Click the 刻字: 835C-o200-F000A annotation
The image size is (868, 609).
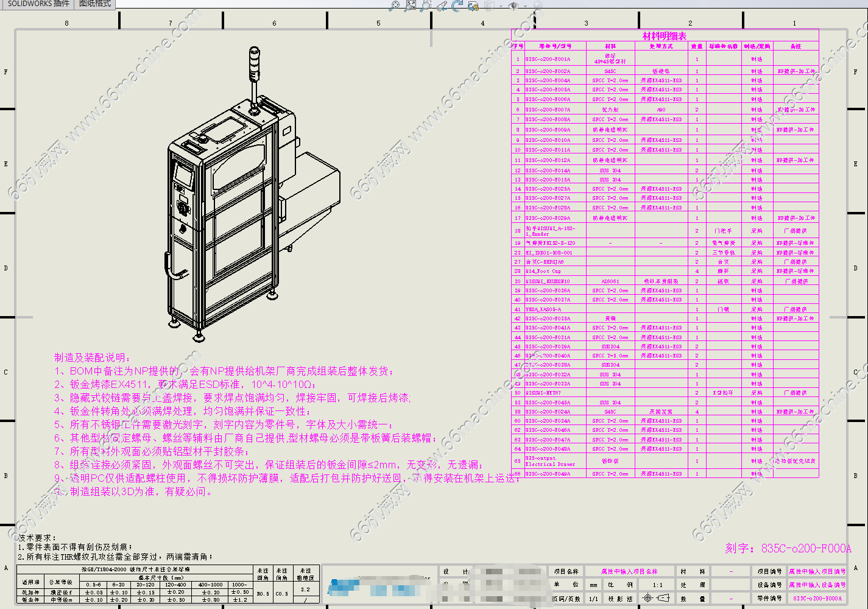[x=788, y=548]
